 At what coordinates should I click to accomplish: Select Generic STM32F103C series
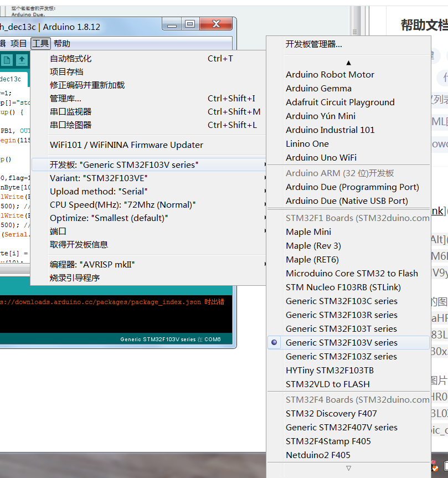348,301
